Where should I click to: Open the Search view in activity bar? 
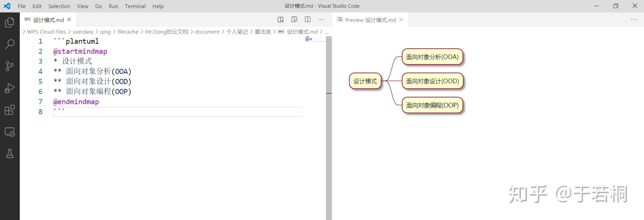point(10,44)
